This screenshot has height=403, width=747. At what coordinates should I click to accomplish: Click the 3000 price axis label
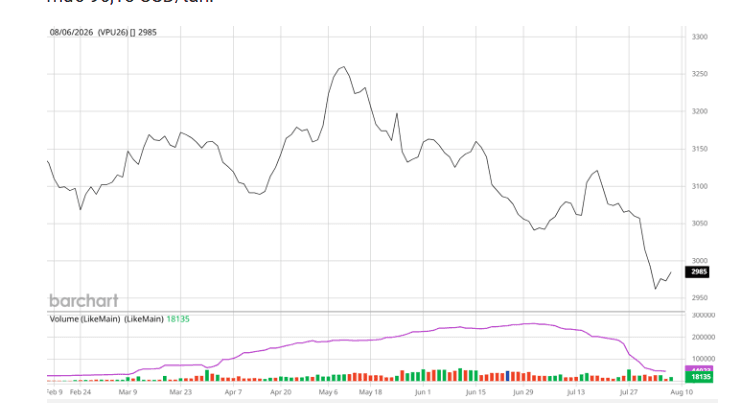(x=699, y=261)
